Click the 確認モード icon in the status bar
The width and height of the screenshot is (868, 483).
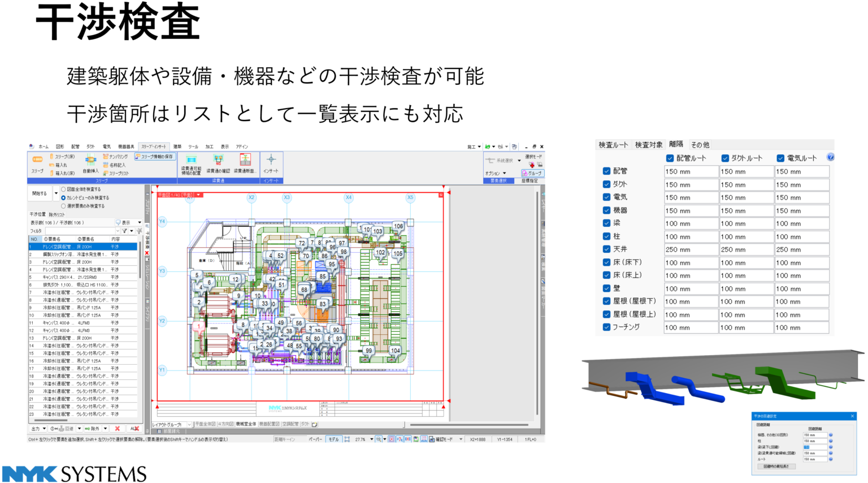coord(431,439)
